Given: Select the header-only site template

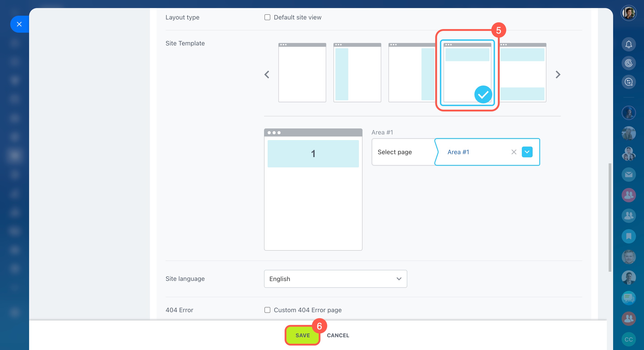Looking at the screenshot, I should click(467, 73).
